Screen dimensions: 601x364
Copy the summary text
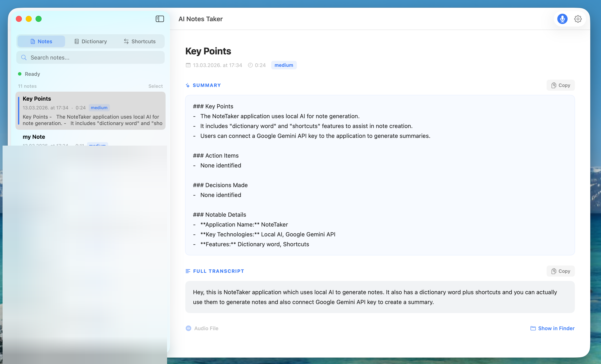tap(560, 85)
